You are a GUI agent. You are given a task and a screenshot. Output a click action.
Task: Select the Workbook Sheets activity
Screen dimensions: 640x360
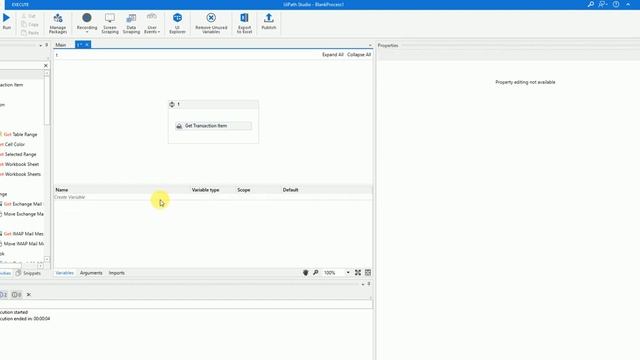point(21,174)
